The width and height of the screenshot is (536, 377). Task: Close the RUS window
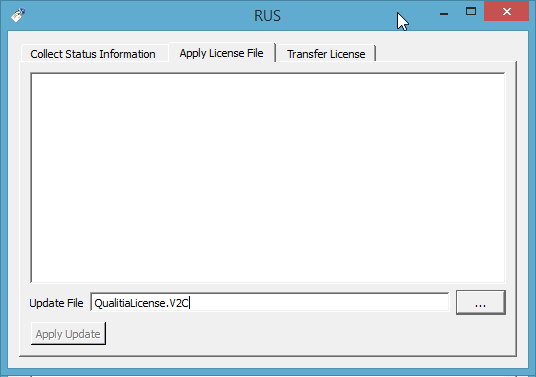(507, 12)
